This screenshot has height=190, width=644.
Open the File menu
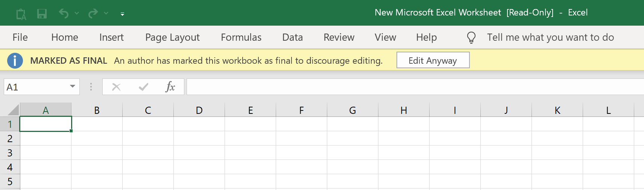[20, 37]
